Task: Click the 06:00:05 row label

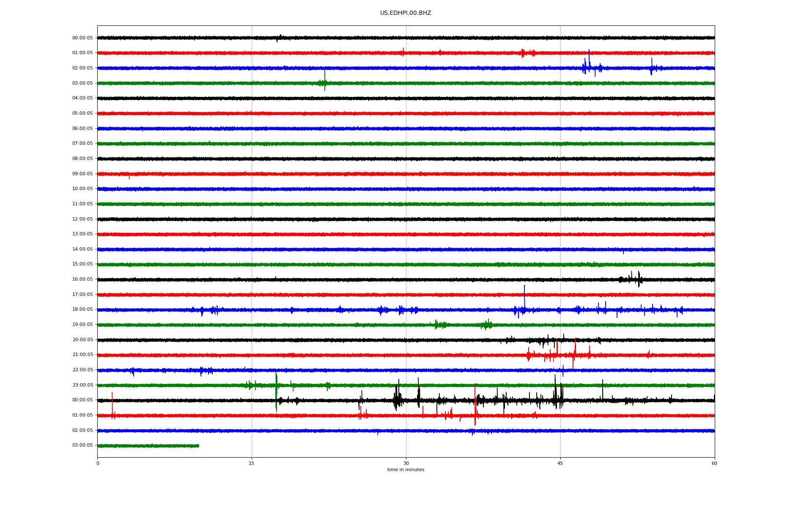Action: click(x=82, y=129)
